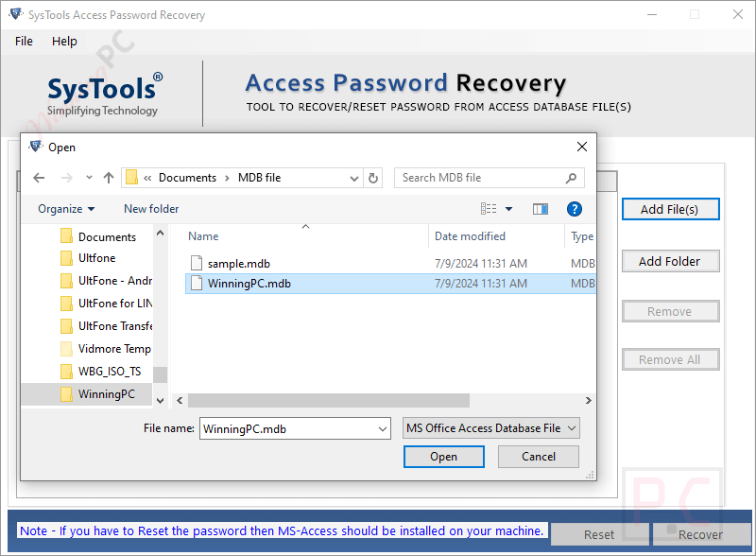Click Add File(s) button in main window
Viewport: 756px width, 556px height.
pyautogui.click(x=670, y=209)
